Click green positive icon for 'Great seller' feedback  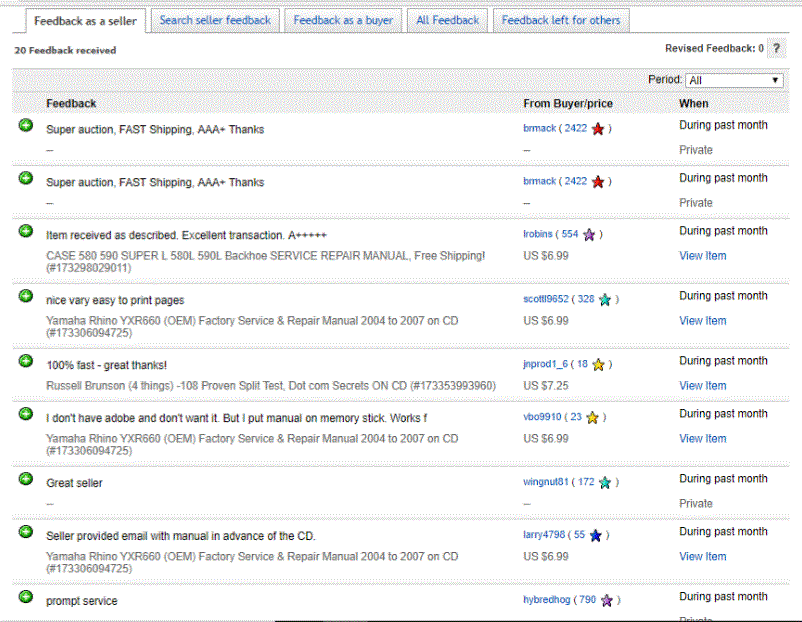click(26, 479)
